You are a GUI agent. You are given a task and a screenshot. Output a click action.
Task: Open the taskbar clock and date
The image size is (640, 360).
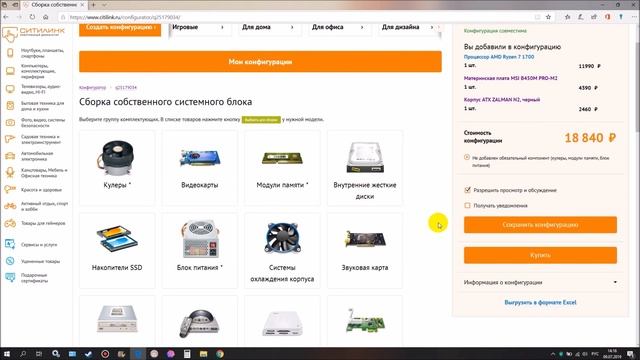[612, 354]
